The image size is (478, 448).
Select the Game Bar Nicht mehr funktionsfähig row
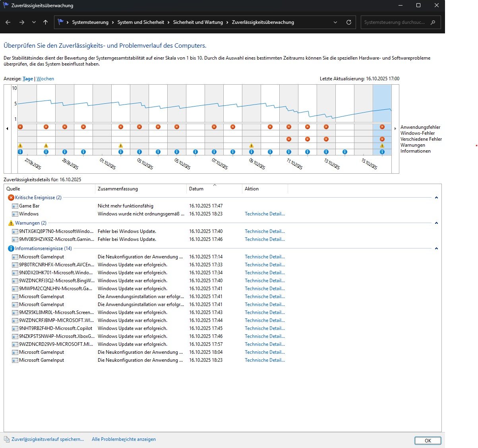pos(223,206)
